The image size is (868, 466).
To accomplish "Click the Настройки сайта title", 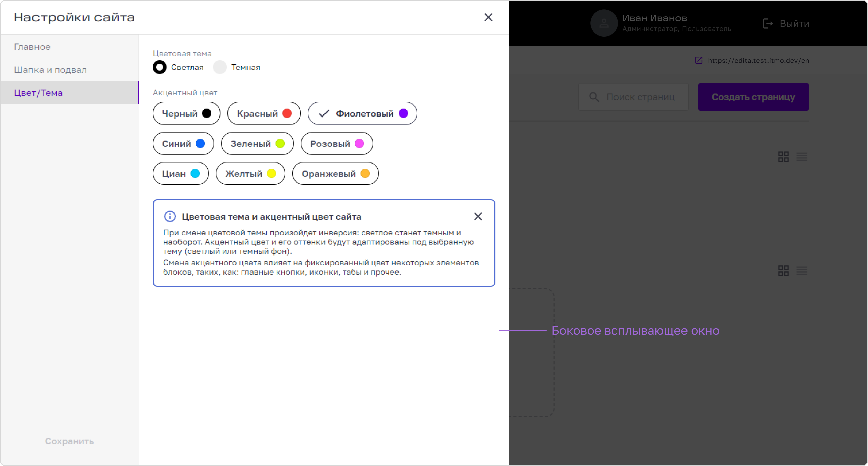I will 74,17.
